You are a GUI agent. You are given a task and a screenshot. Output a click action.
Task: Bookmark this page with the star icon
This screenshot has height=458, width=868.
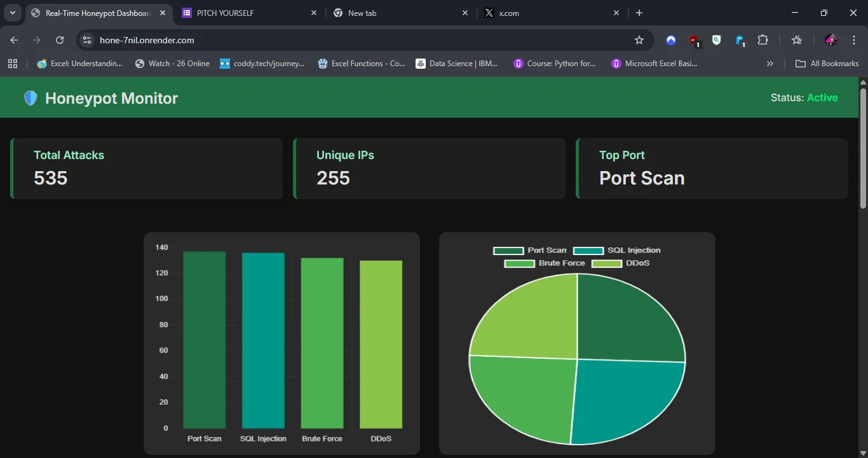[x=639, y=40]
